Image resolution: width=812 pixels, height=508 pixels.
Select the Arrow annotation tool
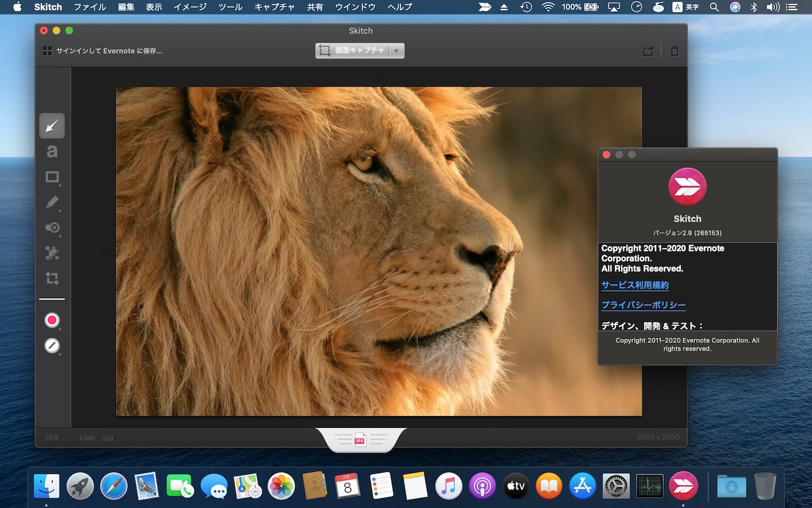point(52,126)
